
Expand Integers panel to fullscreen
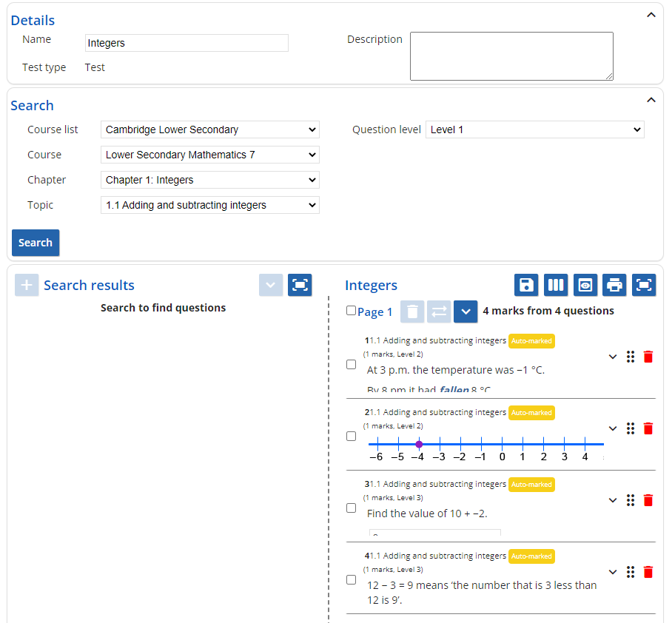coord(644,285)
